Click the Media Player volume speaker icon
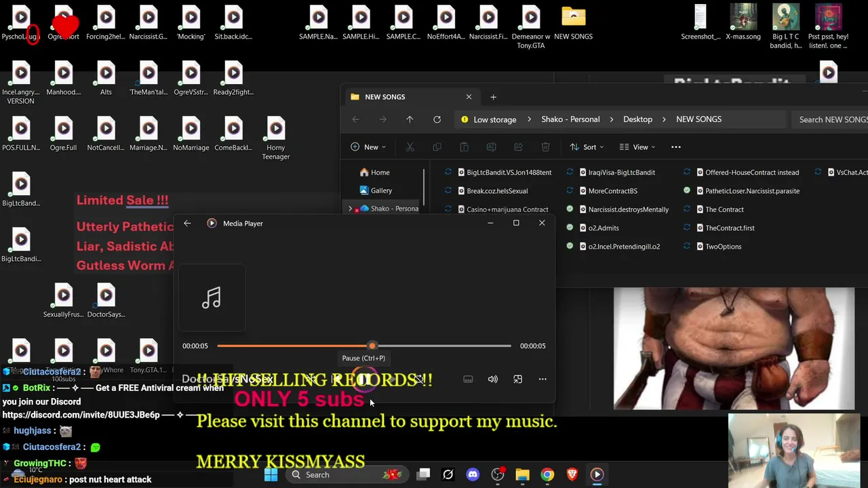Screen dimensions: 868x488 (x=493, y=380)
